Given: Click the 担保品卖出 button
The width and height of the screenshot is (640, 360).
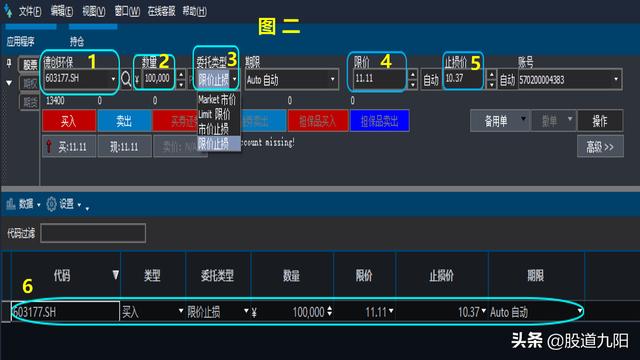Looking at the screenshot, I should coord(380,121).
